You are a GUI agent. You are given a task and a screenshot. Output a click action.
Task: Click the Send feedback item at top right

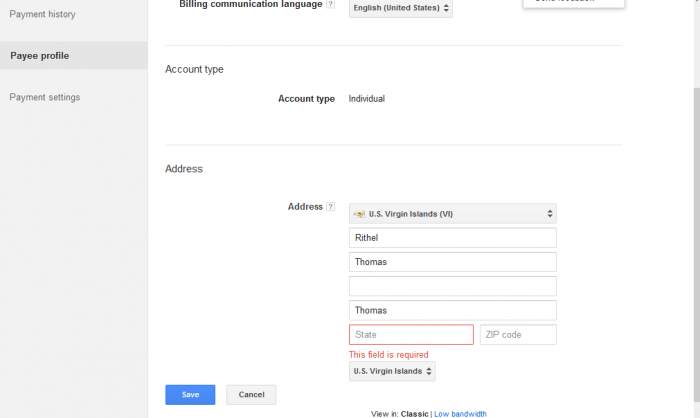tap(573, 3)
